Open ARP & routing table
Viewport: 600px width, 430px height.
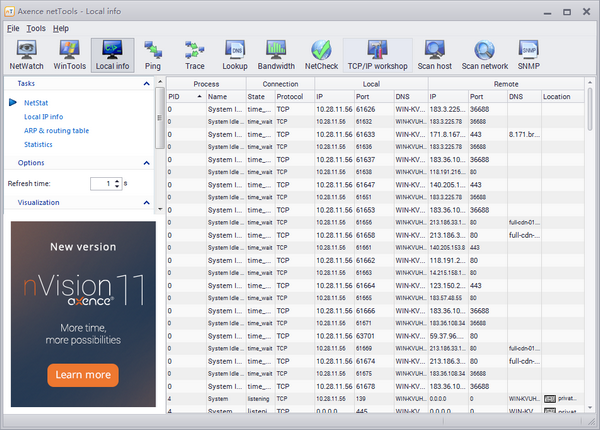pyautogui.click(x=56, y=130)
